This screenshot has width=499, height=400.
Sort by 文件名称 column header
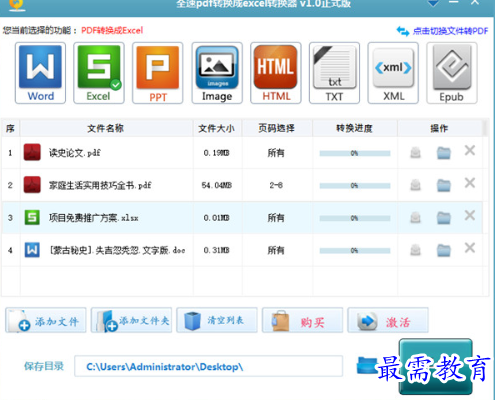click(x=106, y=128)
